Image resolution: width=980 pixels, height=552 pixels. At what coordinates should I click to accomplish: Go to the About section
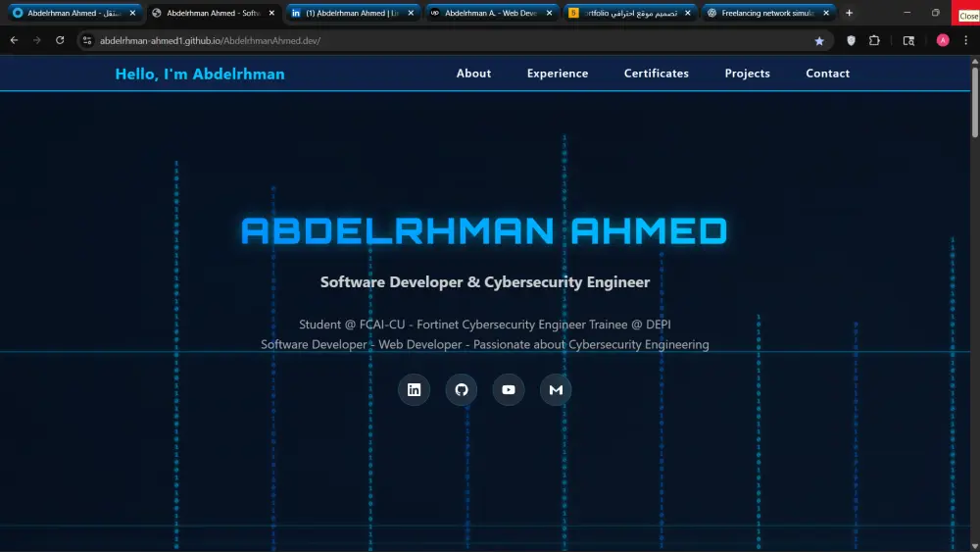click(x=473, y=74)
